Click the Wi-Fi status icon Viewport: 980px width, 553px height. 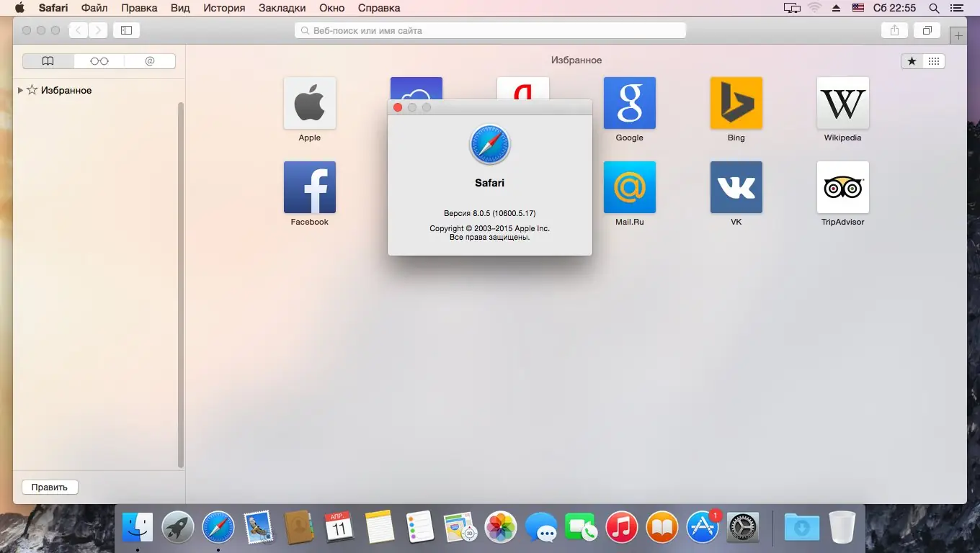pos(815,8)
